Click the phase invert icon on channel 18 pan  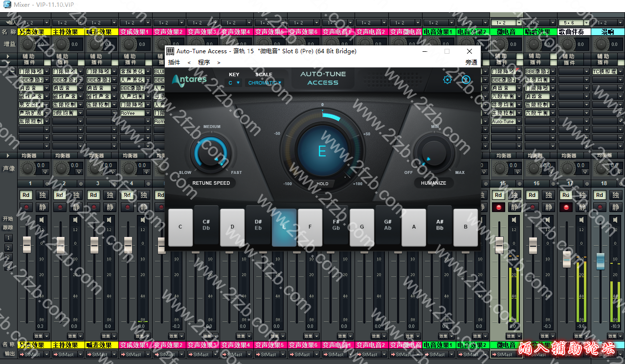coord(618,171)
